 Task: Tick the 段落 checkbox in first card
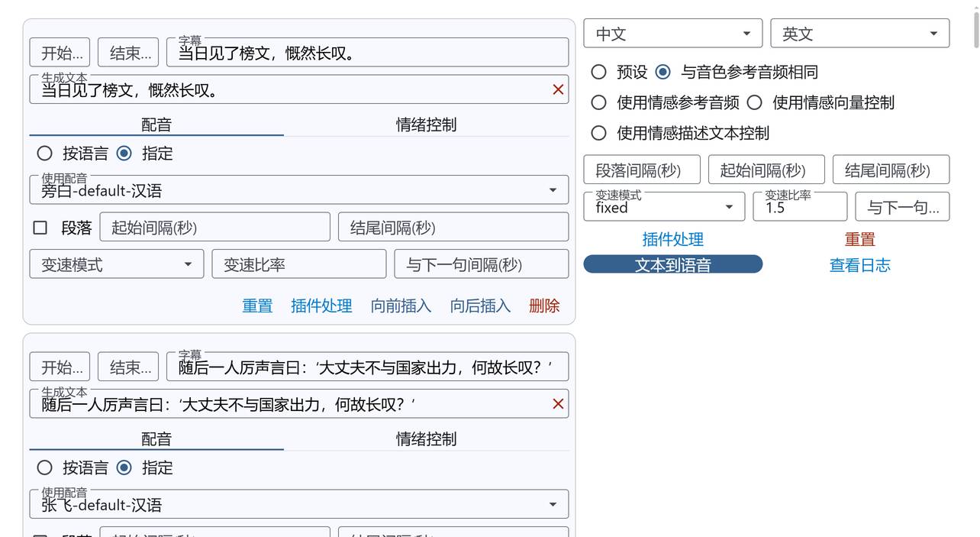[40, 228]
